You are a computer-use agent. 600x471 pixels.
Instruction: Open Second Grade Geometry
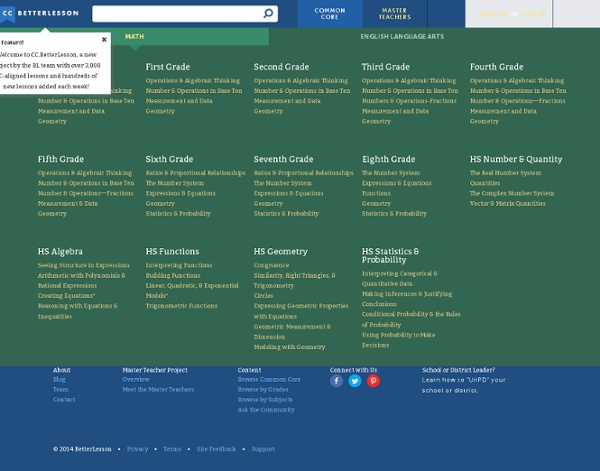click(x=268, y=111)
